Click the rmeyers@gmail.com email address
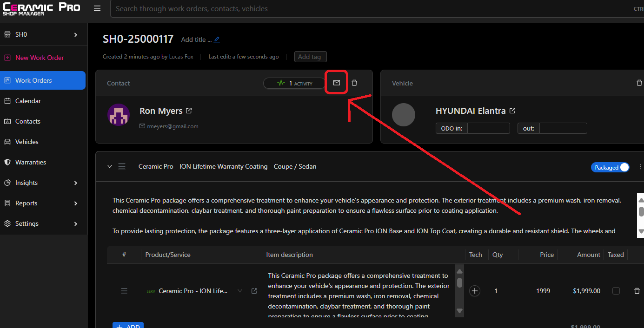 pyautogui.click(x=173, y=126)
